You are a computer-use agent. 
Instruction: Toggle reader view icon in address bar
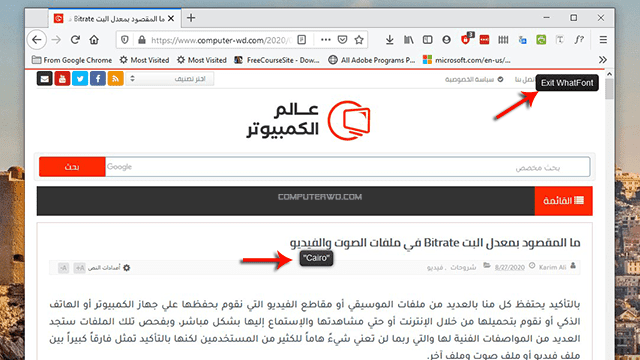click(x=302, y=40)
